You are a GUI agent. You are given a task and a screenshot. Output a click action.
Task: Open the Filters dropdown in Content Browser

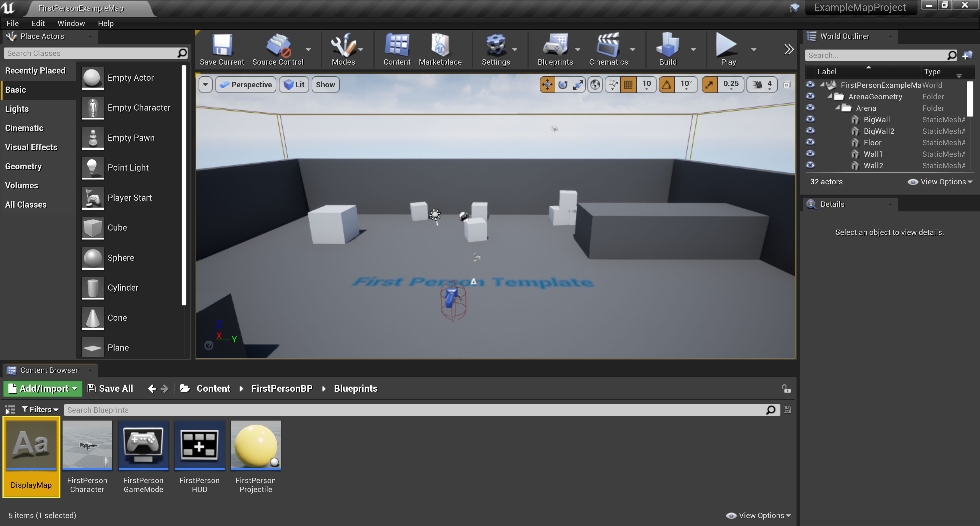point(40,410)
